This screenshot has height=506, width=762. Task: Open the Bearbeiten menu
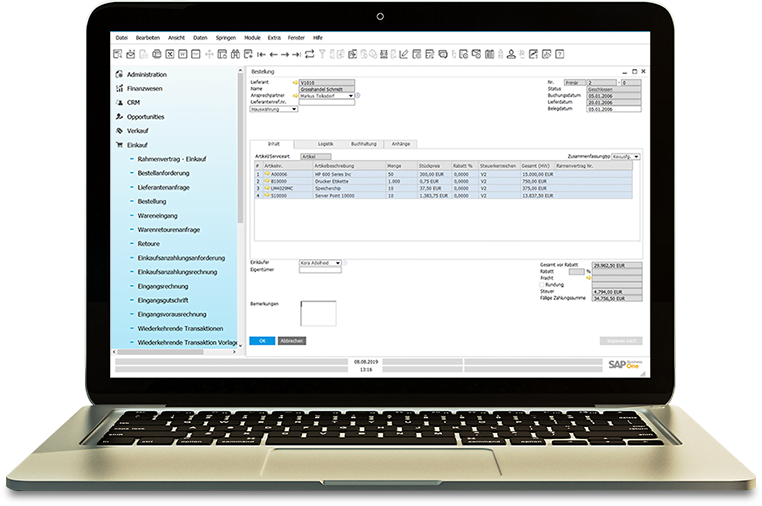(148, 37)
